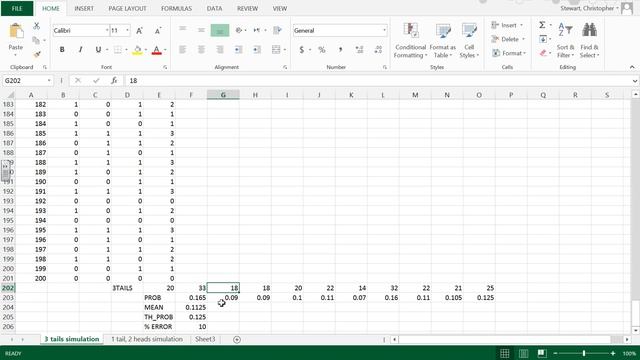
Task: Switch to Page Layout view in status bar
Action: coord(523,353)
